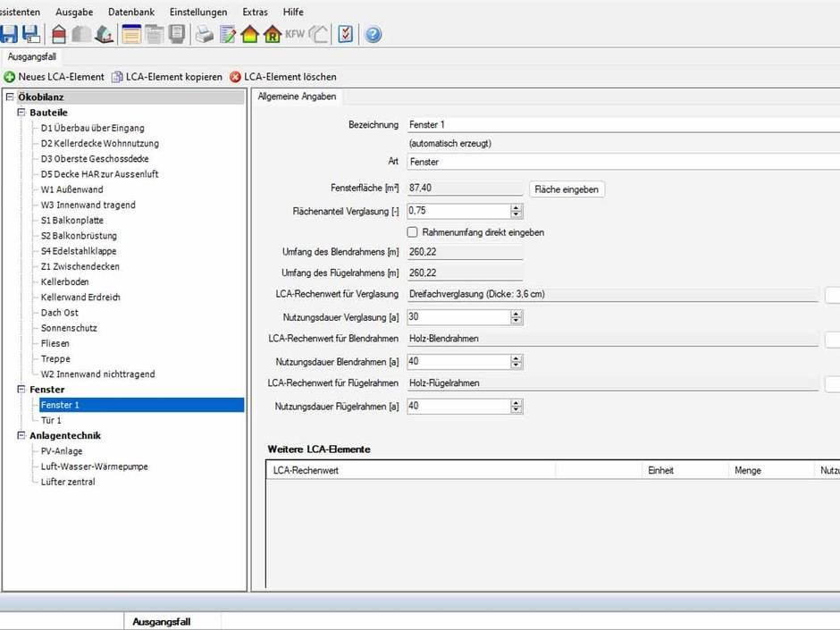Open the blue help question mark icon
840x630 pixels.
point(373,35)
